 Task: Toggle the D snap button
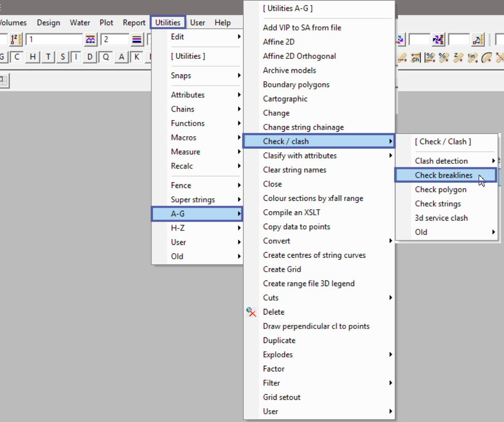tap(89, 57)
